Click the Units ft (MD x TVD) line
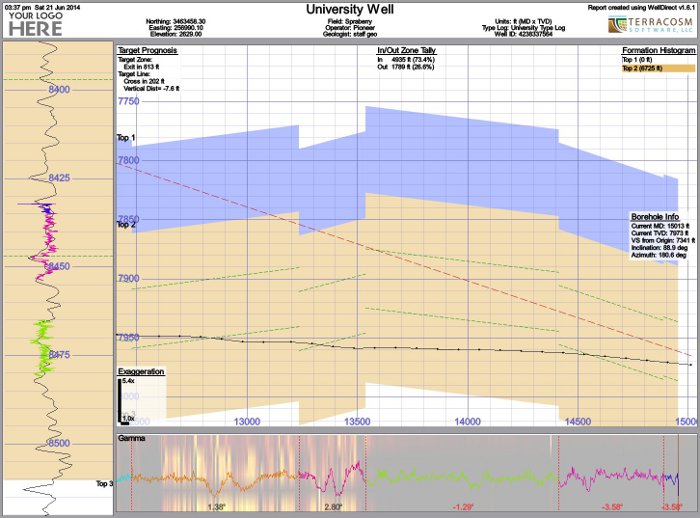700x518 pixels. click(523, 21)
